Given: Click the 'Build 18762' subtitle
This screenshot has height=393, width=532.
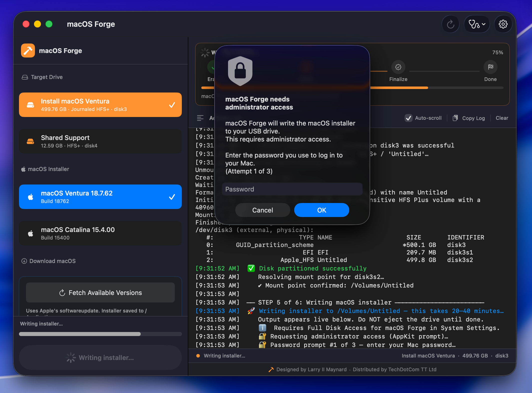Looking at the screenshot, I should pos(55,201).
